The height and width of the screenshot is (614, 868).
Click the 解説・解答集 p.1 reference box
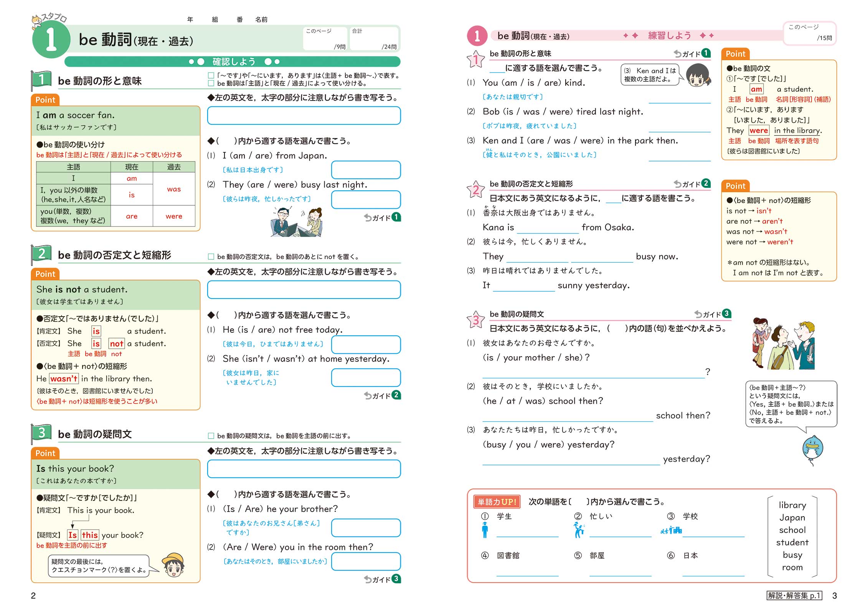[794, 596]
